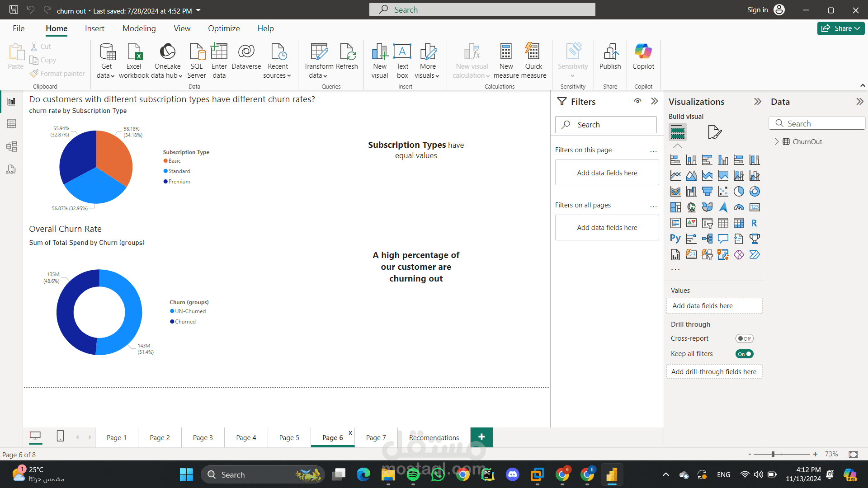The width and height of the screenshot is (868, 488).
Task: Turn off Keep all filters toggle
Action: coord(744,354)
